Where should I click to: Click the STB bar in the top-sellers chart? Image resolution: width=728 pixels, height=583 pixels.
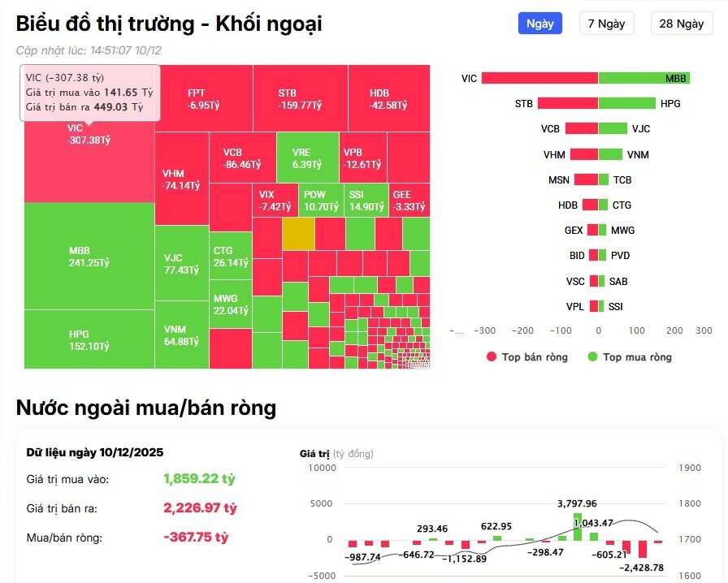point(569,103)
